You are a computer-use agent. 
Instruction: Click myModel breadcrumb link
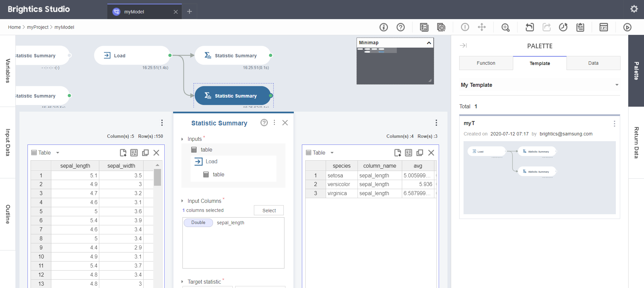[x=64, y=27]
